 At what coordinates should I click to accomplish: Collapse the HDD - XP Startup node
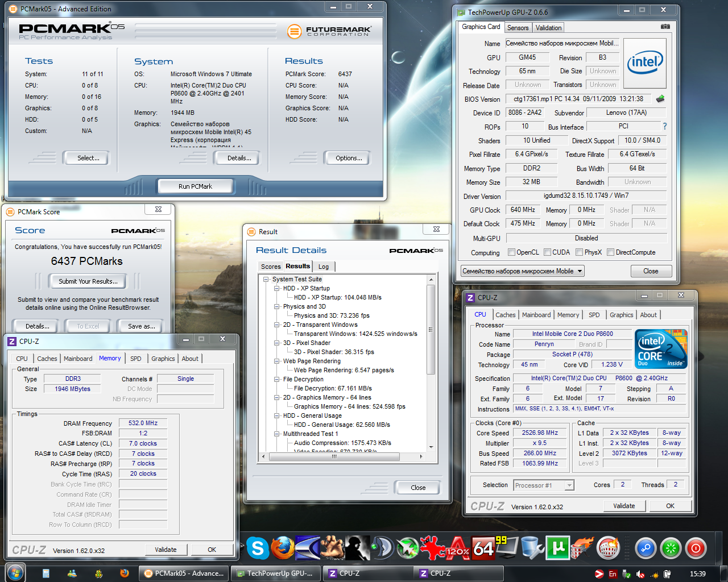pos(277,288)
